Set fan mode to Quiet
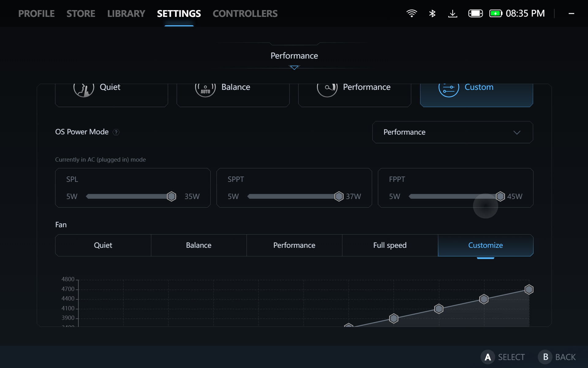The height and width of the screenshot is (368, 588). click(x=103, y=245)
